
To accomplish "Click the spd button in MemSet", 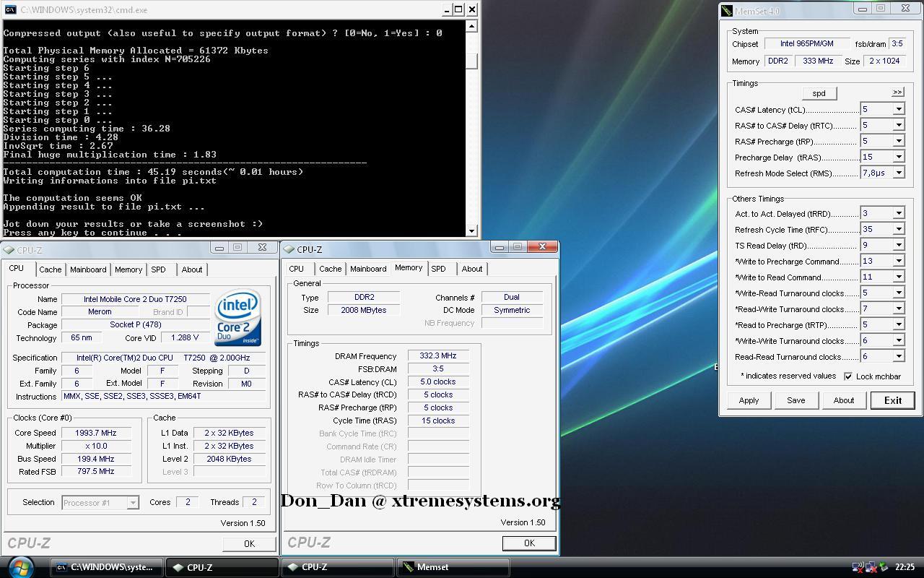I will coord(819,93).
